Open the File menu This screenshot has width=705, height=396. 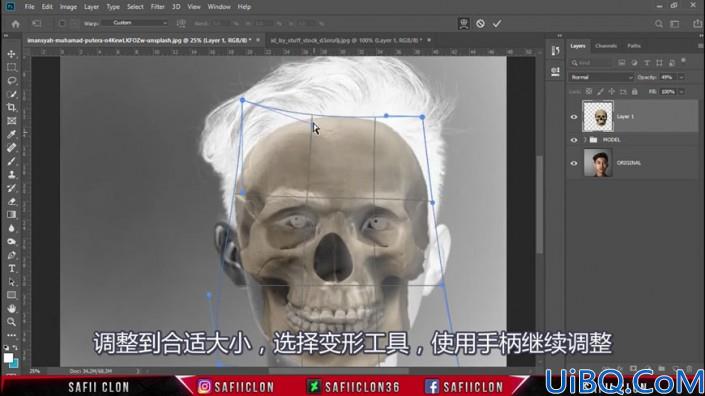(30, 7)
